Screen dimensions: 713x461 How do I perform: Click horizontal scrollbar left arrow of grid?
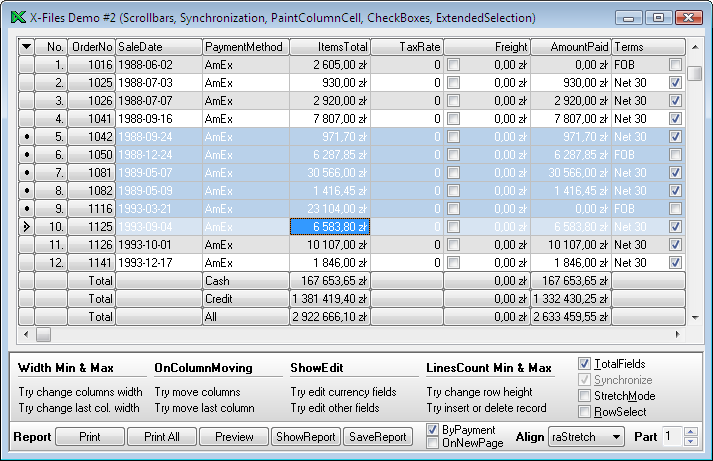26,334
